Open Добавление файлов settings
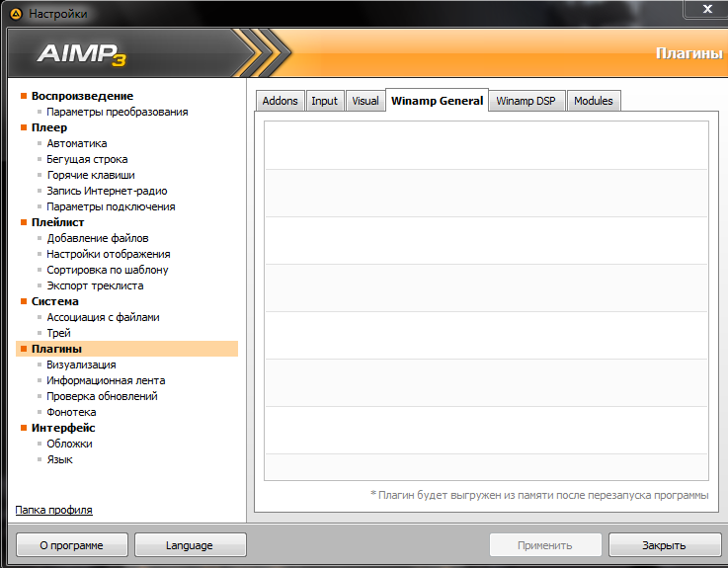 pos(98,238)
